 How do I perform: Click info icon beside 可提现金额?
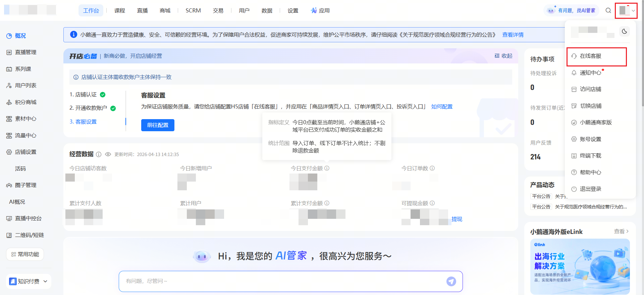[432, 203]
